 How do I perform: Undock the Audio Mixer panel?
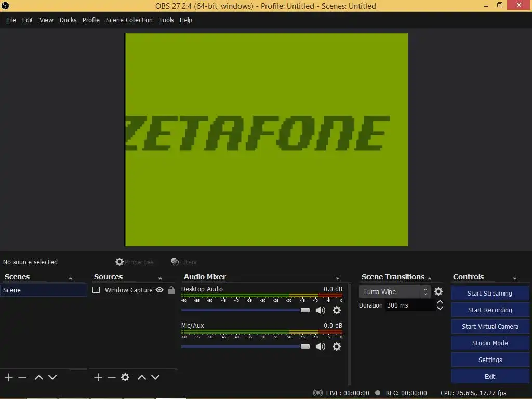[338, 278]
